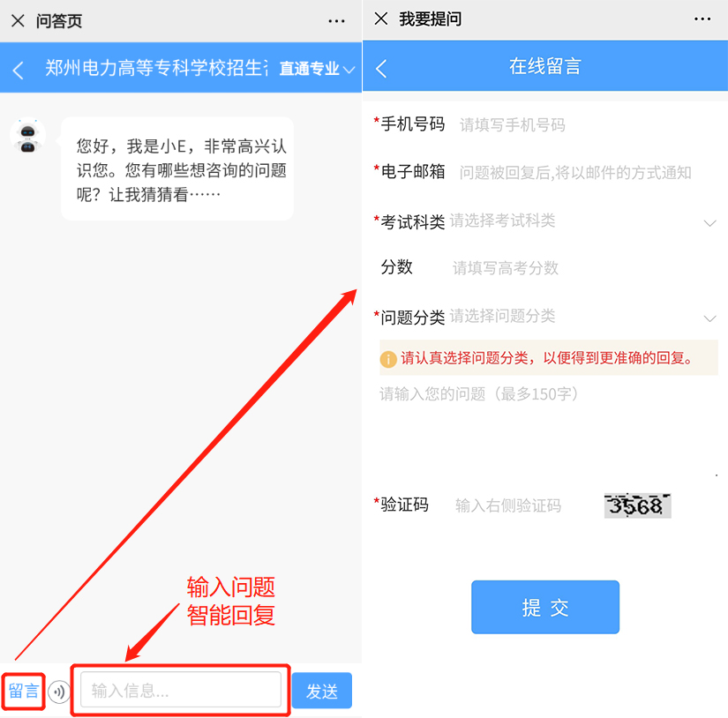The height and width of the screenshot is (718, 728).
Task: Tap the voice input icon
Action: [x=58, y=692]
